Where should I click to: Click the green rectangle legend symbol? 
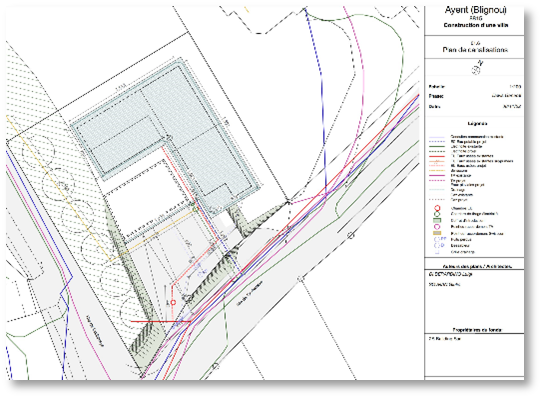[437, 220]
